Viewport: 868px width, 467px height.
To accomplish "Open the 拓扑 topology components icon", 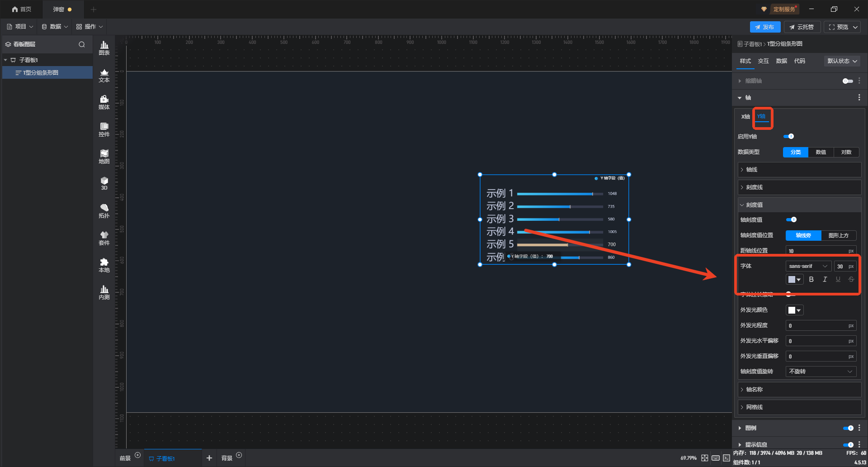I will 104,211.
